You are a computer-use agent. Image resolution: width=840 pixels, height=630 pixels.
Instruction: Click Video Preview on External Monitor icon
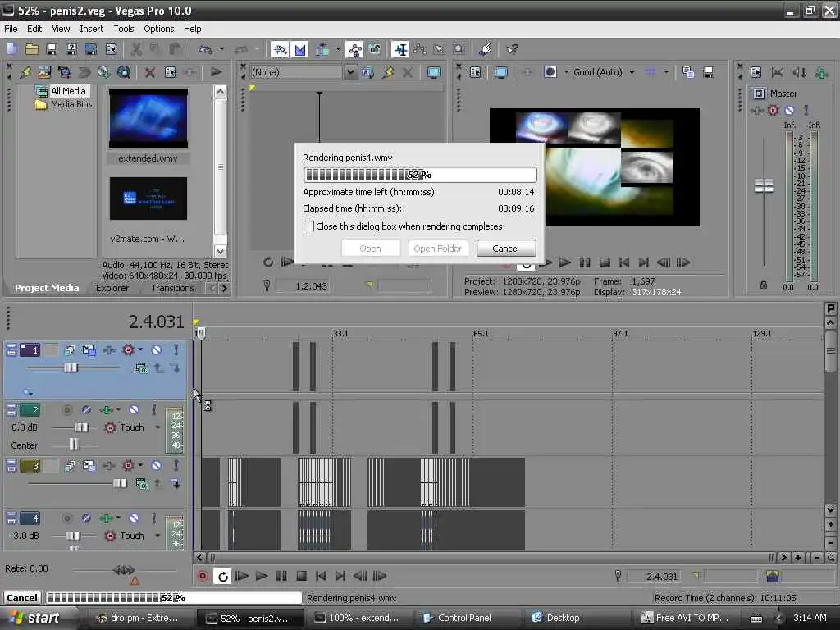(x=501, y=72)
